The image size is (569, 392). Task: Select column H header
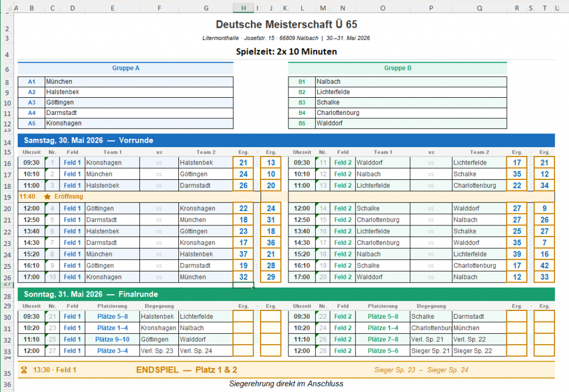243,8
